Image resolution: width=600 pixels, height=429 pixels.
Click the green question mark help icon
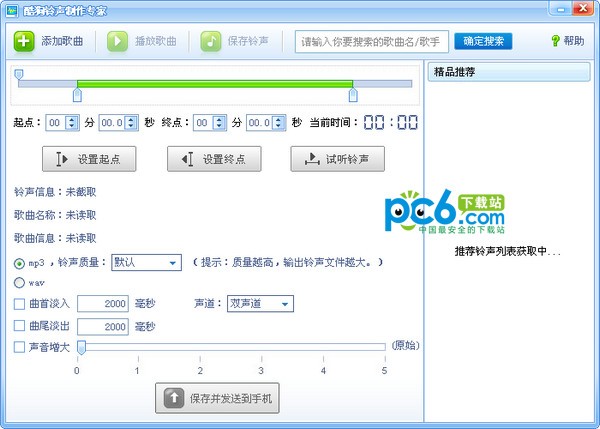555,41
